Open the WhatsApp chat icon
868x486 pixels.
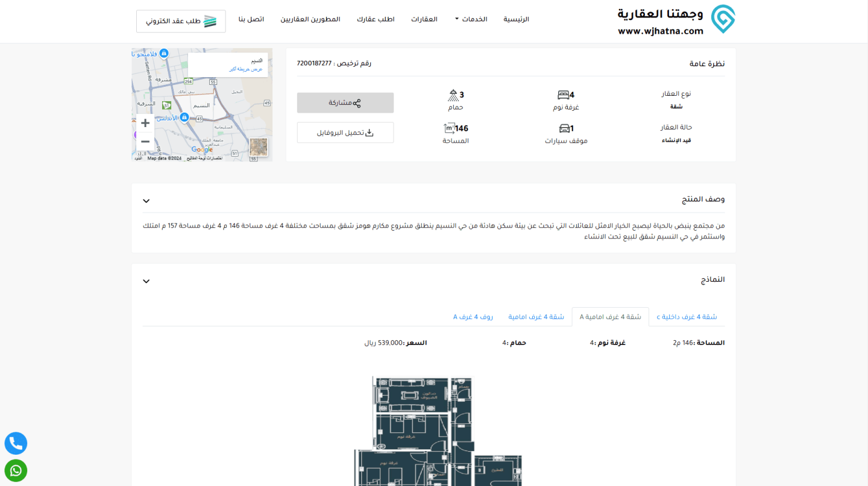[16, 470]
